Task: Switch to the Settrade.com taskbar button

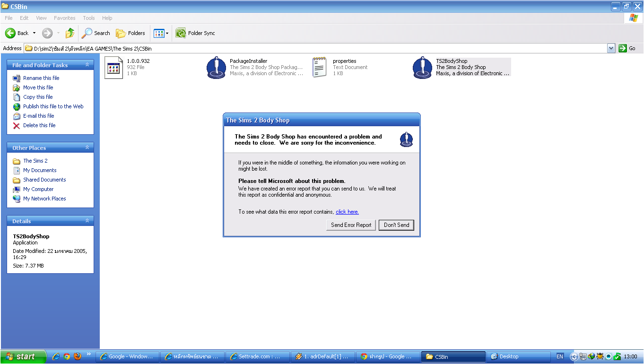Action: pos(257,357)
